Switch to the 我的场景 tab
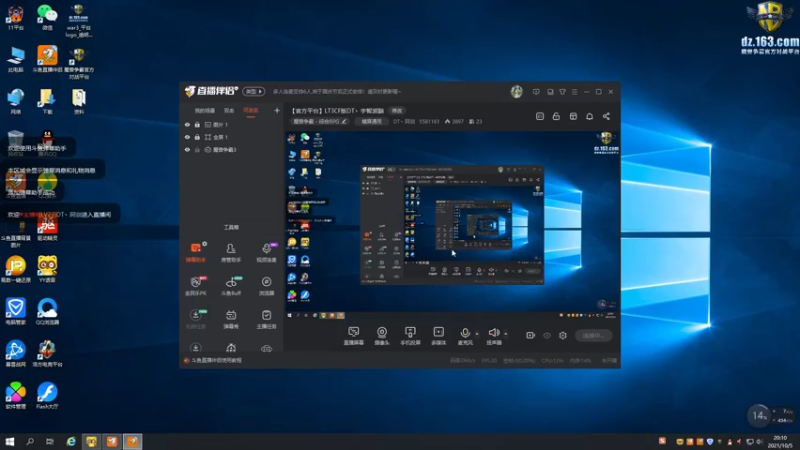800x450 pixels. coord(205,111)
